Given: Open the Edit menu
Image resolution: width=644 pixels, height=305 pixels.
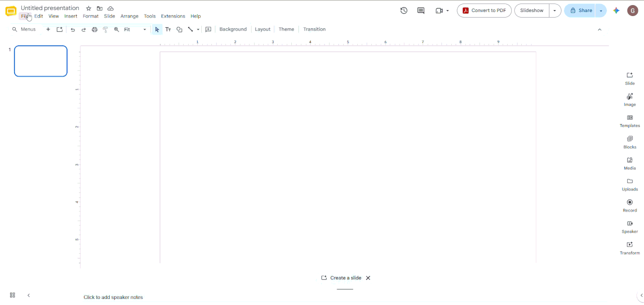Looking at the screenshot, I should pyautogui.click(x=39, y=16).
